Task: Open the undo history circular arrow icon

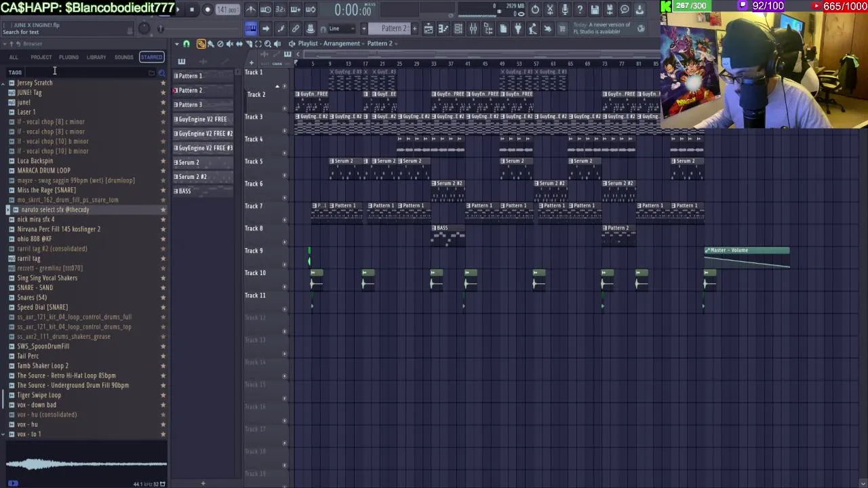Action: pyautogui.click(x=535, y=9)
